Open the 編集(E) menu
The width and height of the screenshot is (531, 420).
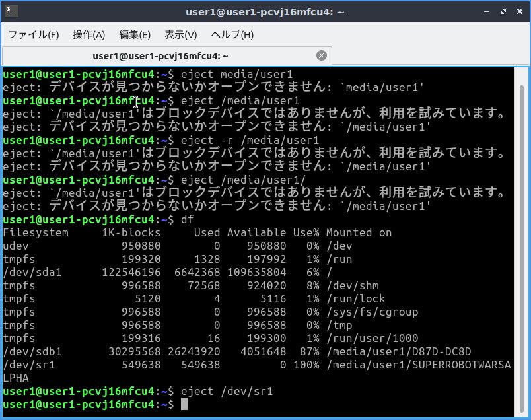135,34
